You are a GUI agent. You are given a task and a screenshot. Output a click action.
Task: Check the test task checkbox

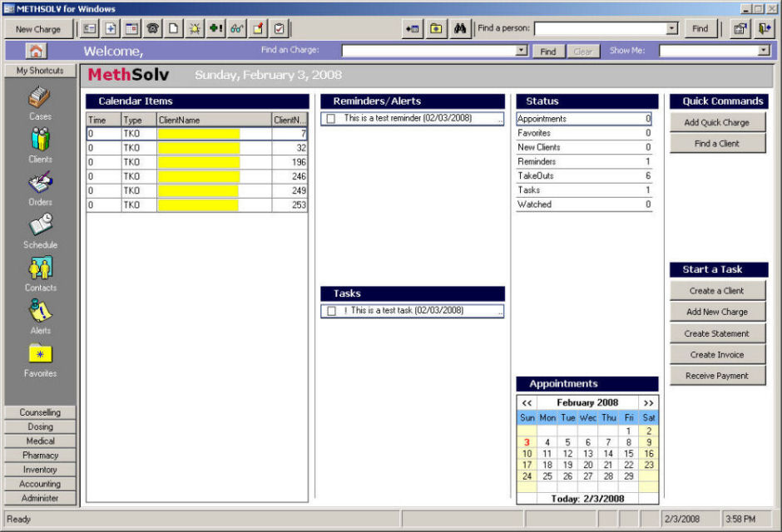tap(331, 311)
